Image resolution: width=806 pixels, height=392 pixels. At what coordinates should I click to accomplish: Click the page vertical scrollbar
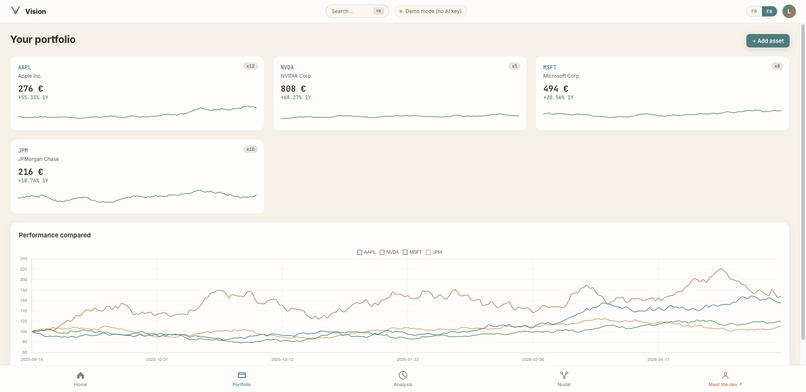tap(803, 182)
